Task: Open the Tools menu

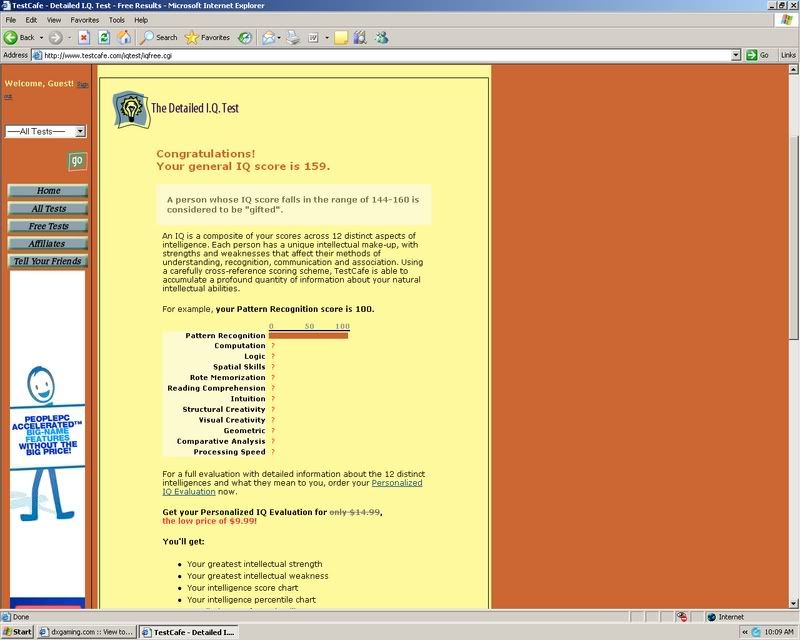Action: coord(117,19)
